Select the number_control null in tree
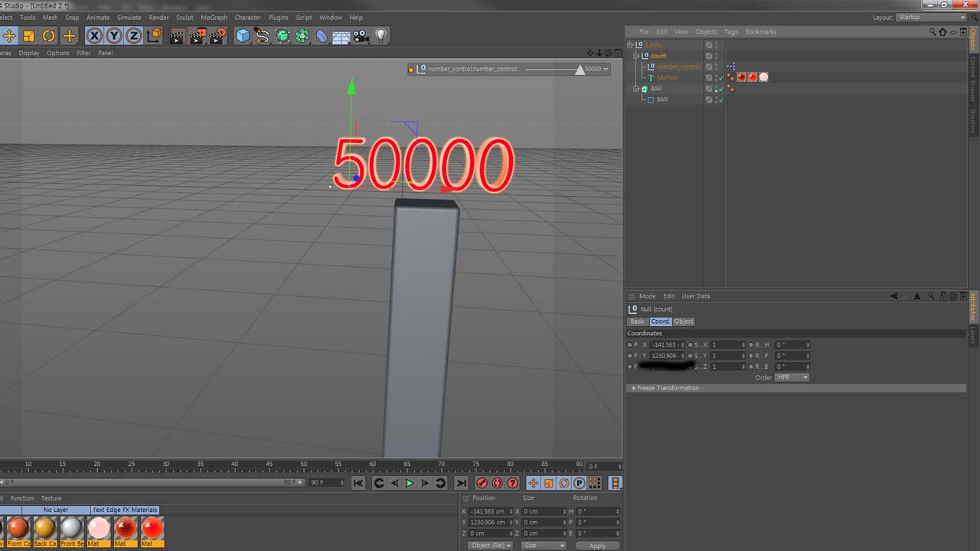 tap(678, 67)
